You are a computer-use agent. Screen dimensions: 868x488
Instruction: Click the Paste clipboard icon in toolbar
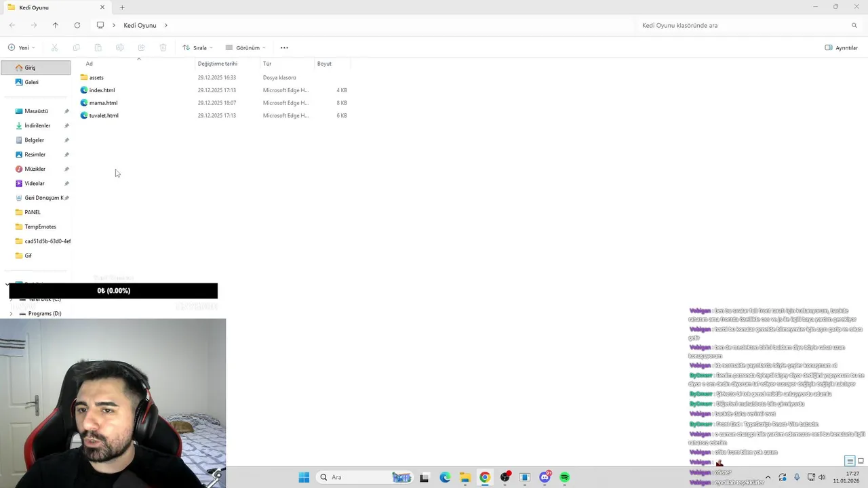click(98, 47)
